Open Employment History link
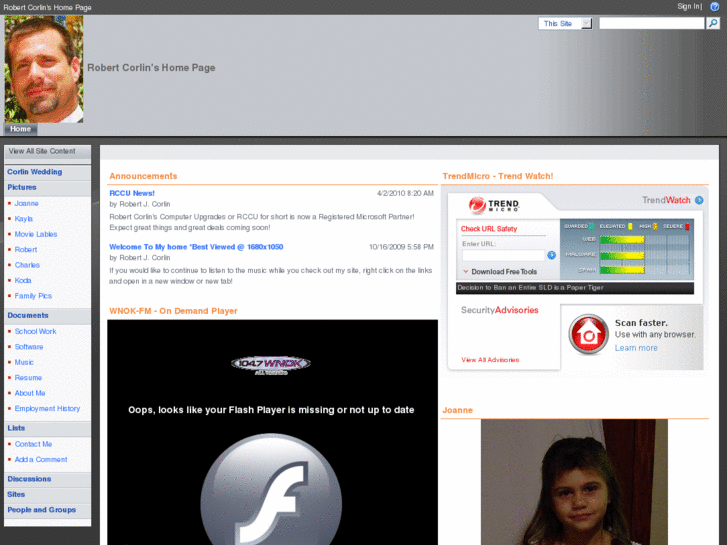Image resolution: width=727 pixels, height=545 pixels. (x=47, y=409)
